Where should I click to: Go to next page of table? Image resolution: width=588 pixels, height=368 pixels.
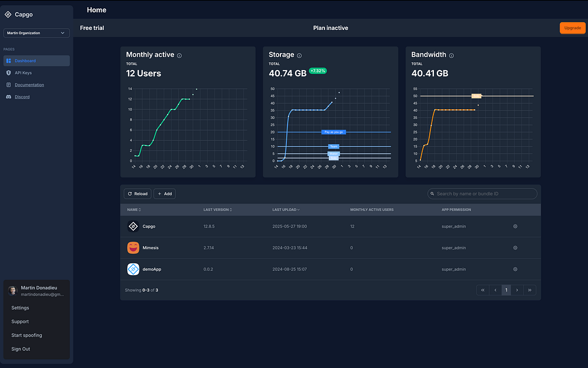(x=517, y=290)
